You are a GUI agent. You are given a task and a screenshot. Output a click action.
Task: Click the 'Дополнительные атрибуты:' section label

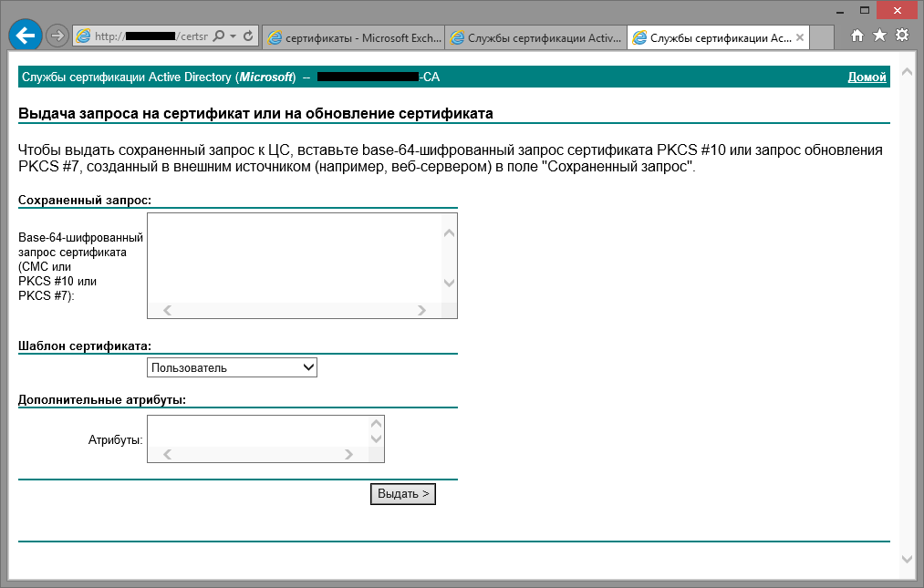click(102, 399)
